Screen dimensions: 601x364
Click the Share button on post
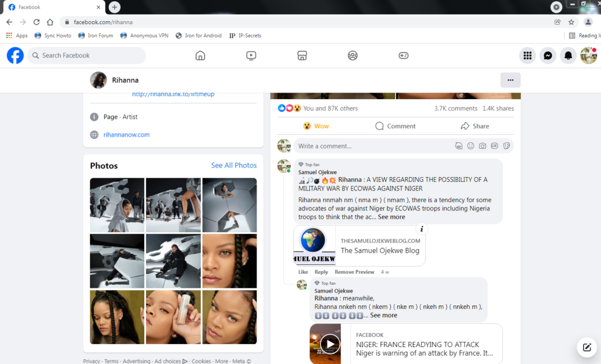coord(475,126)
